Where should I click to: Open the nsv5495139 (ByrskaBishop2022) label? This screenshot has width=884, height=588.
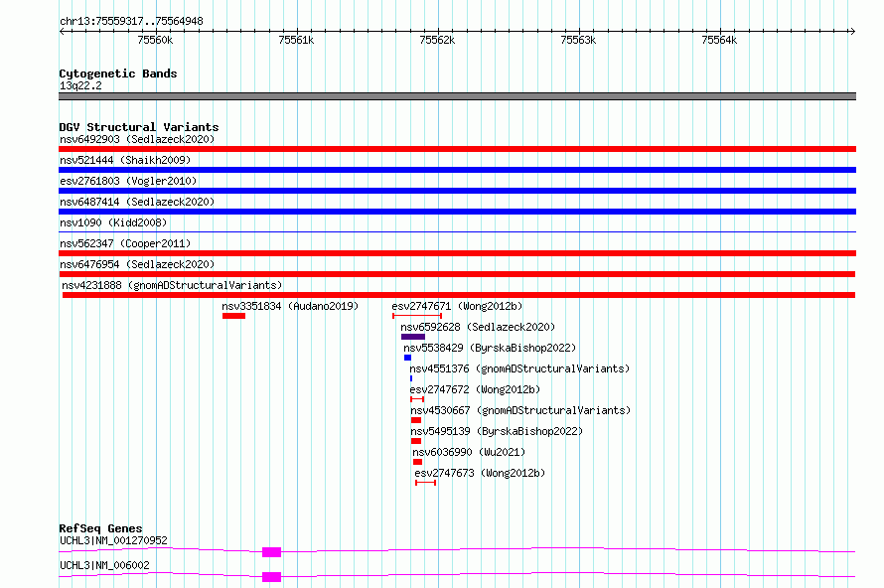tap(497, 431)
